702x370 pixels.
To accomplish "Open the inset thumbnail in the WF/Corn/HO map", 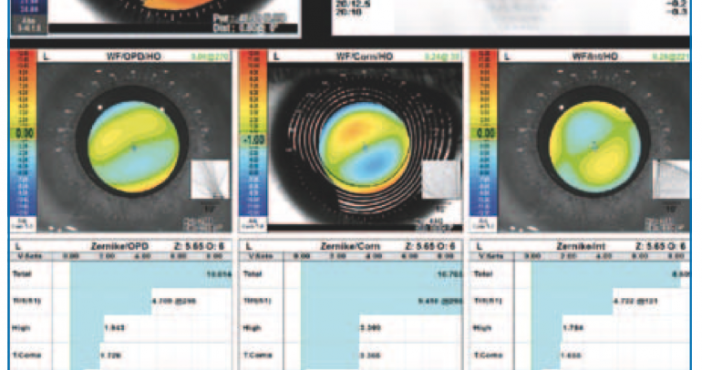I will (x=441, y=180).
